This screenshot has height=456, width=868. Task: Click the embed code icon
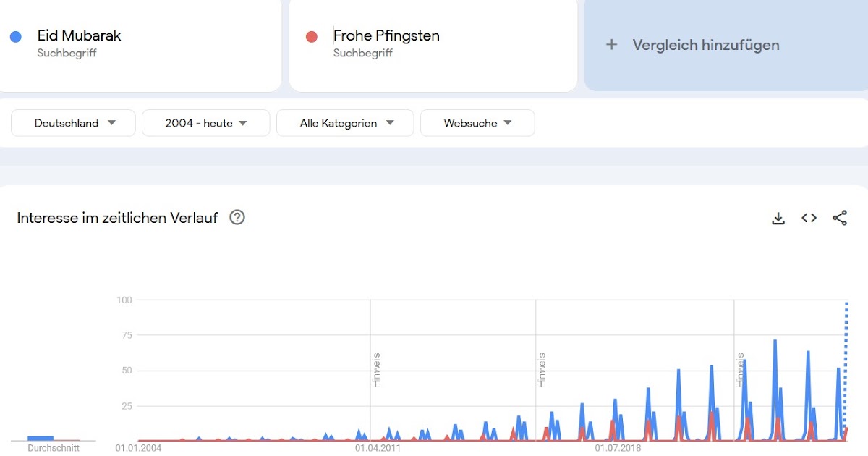tap(809, 218)
